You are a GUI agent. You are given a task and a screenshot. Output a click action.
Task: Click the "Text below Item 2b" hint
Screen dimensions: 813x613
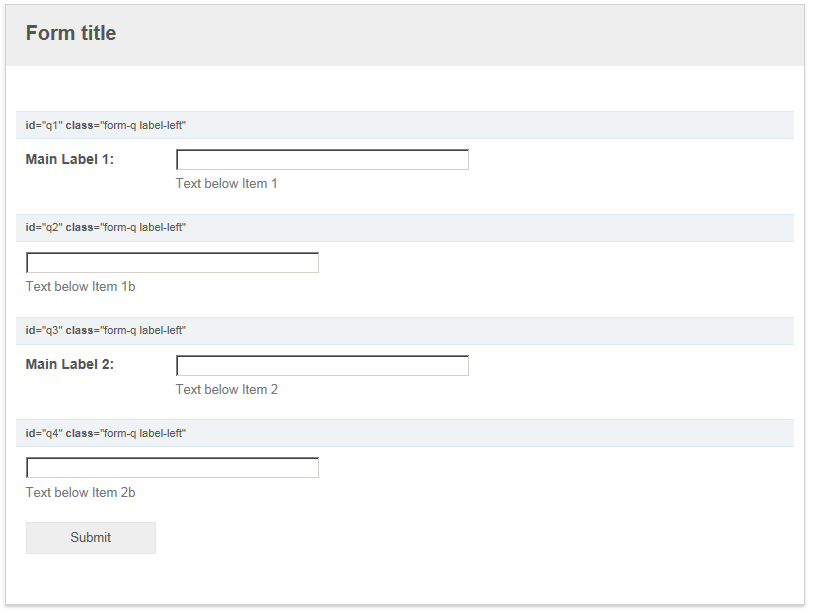click(x=80, y=493)
